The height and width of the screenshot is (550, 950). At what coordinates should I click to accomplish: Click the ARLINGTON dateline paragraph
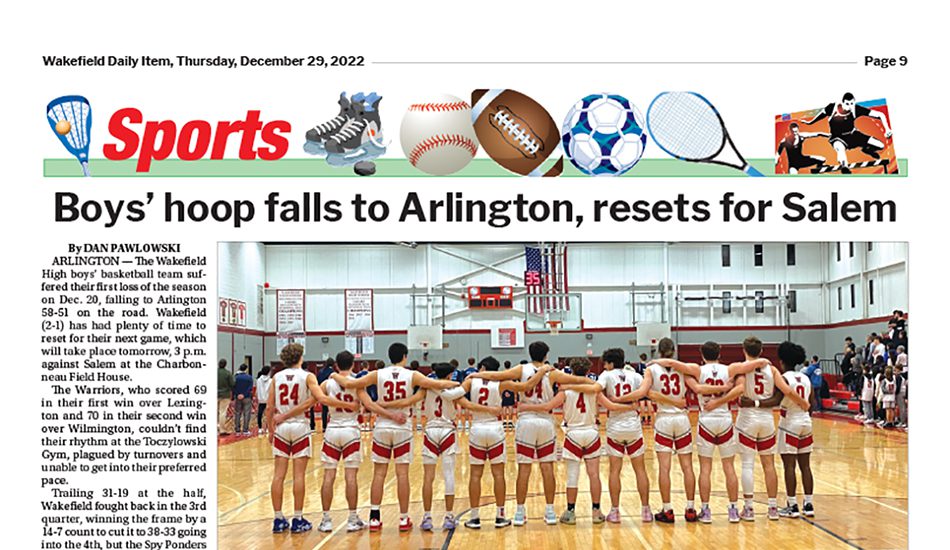click(124, 319)
